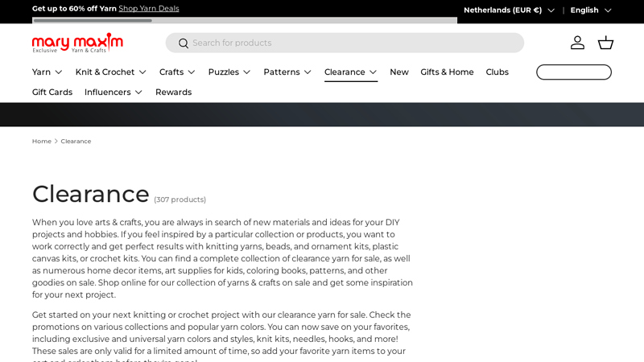
Task: Follow the Shop Yarn Deals link
Action: click(149, 9)
